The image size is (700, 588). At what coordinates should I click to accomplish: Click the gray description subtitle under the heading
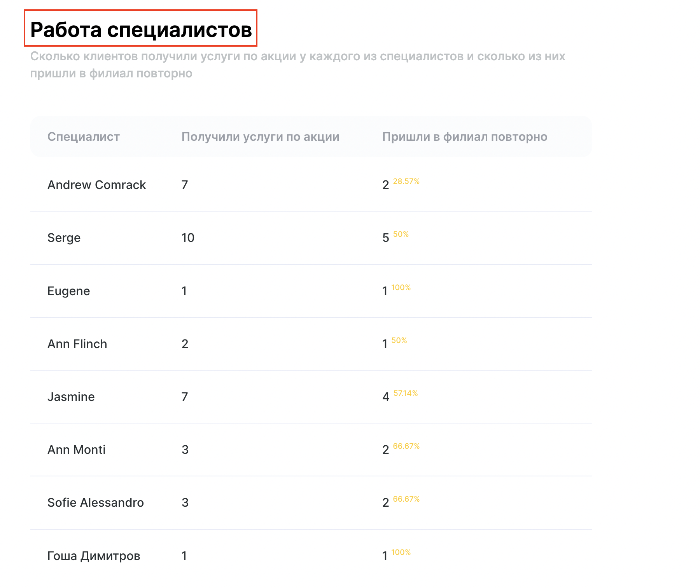[x=297, y=65]
